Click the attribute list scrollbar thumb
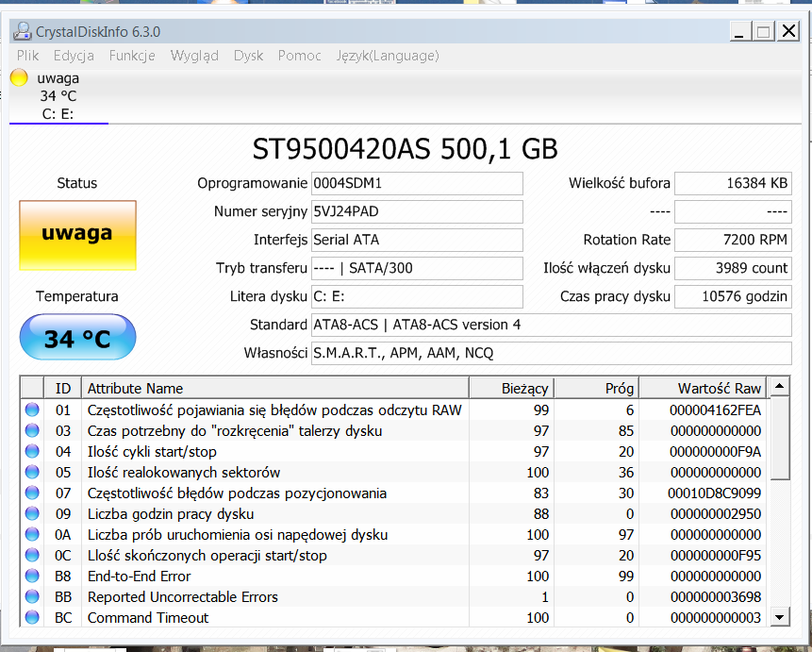The image size is (812, 652). pos(779,438)
